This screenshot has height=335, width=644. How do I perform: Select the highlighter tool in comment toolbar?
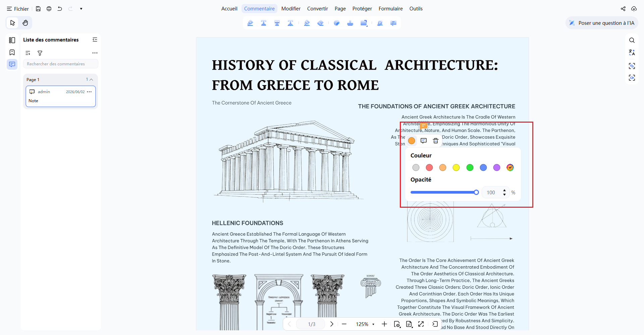point(250,23)
